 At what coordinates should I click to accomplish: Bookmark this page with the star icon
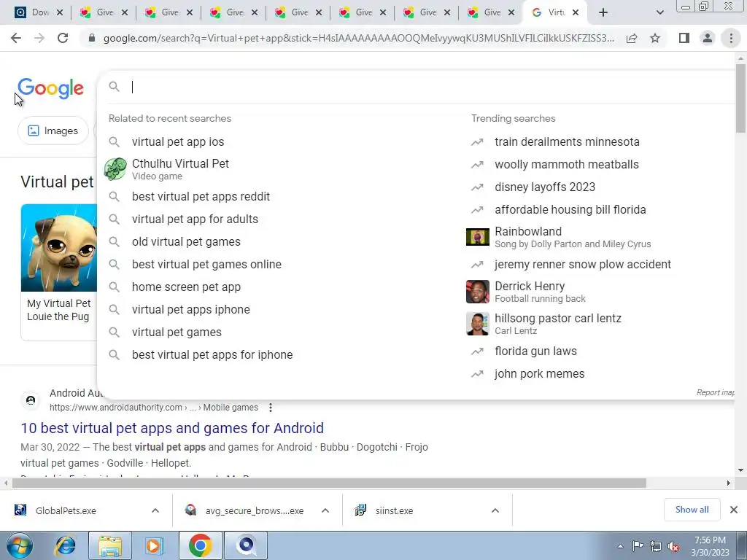[655, 38]
